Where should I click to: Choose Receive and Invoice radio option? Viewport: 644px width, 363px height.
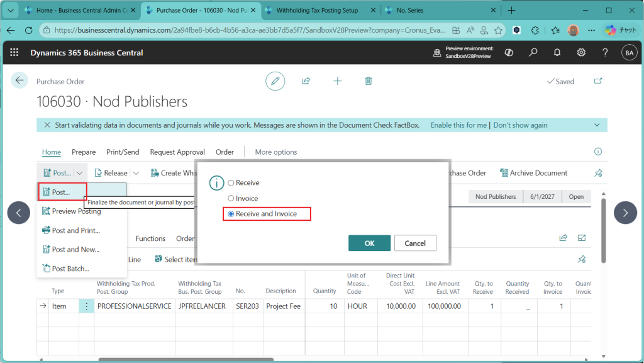coord(231,215)
